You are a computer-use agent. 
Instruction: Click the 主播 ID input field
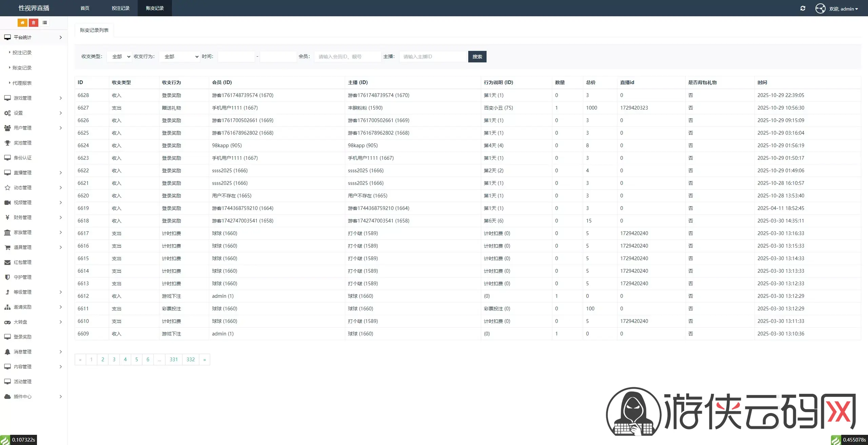click(x=433, y=57)
